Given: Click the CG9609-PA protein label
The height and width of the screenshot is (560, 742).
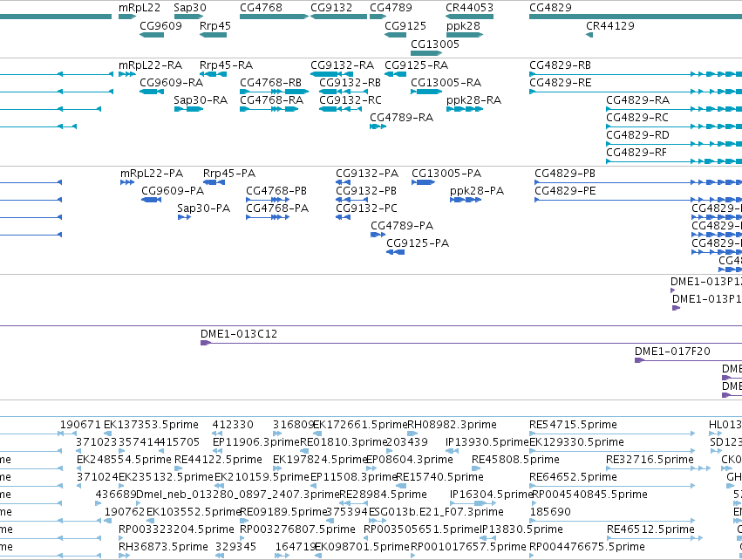Looking at the screenshot, I should 173,191.
